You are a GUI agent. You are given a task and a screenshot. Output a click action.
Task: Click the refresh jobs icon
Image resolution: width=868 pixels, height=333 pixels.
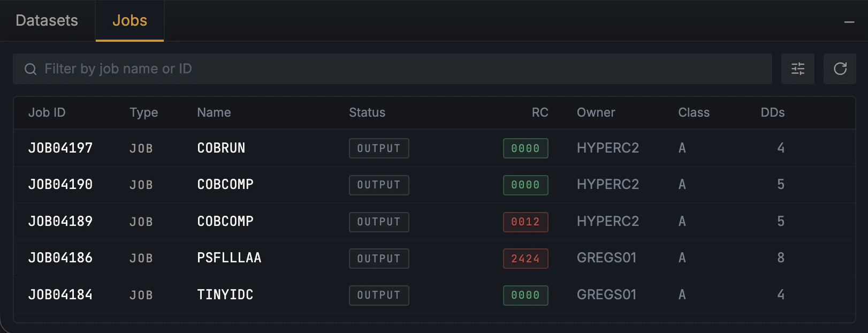click(840, 69)
